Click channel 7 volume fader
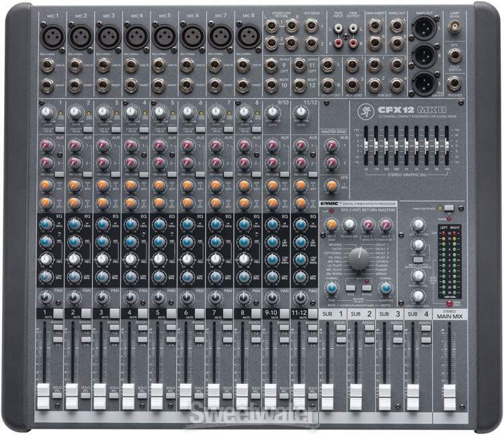Viewport: 504px width, 435px height. click(x=214, y=397)
